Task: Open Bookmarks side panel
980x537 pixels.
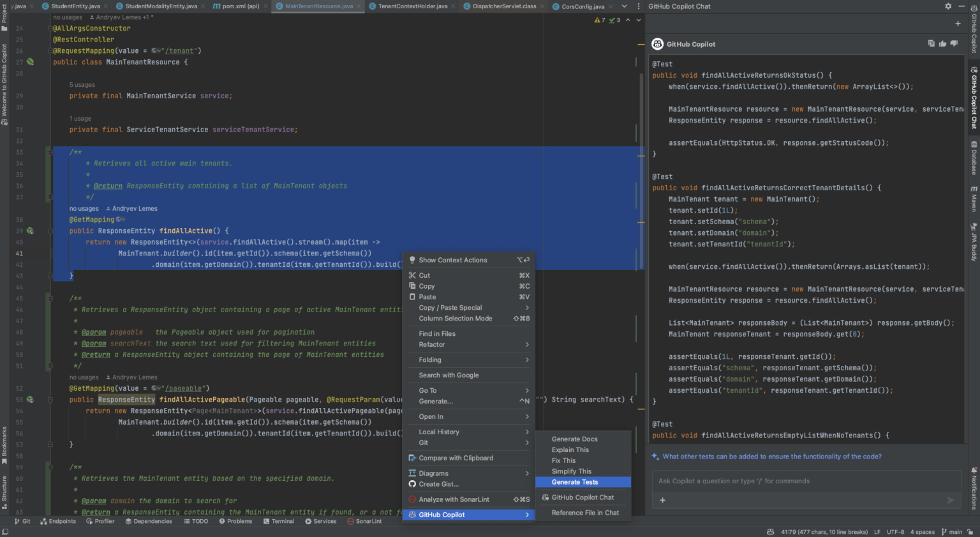Action: (4, 445)
